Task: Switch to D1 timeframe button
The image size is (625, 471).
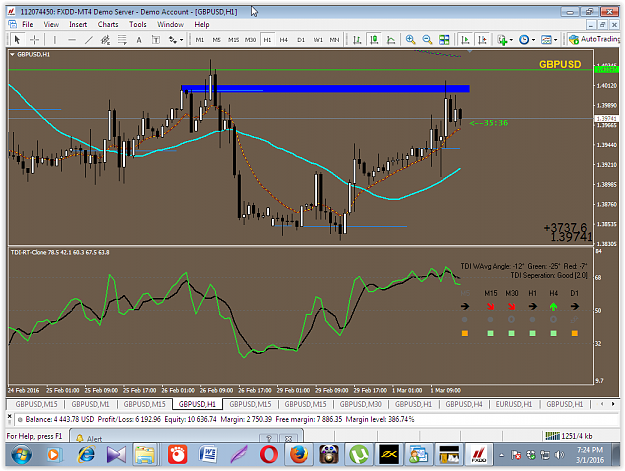Action: tap(301, 39)
